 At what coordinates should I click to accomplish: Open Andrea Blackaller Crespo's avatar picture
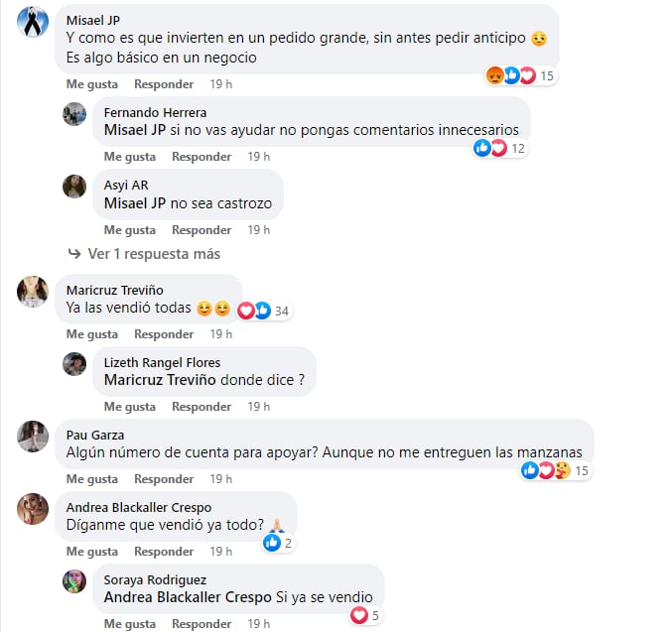click(x=33, y=509)
